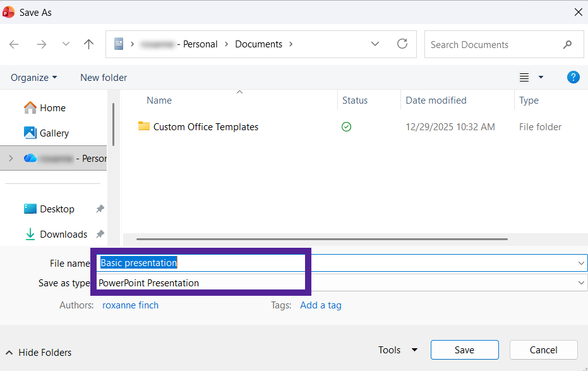
Task: Click the horizontal scrollbar in file list
Action: pos(321,239)
